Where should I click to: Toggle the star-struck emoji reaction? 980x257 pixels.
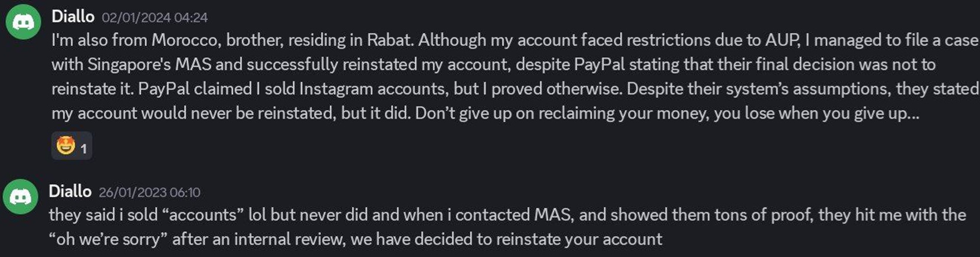65,146
